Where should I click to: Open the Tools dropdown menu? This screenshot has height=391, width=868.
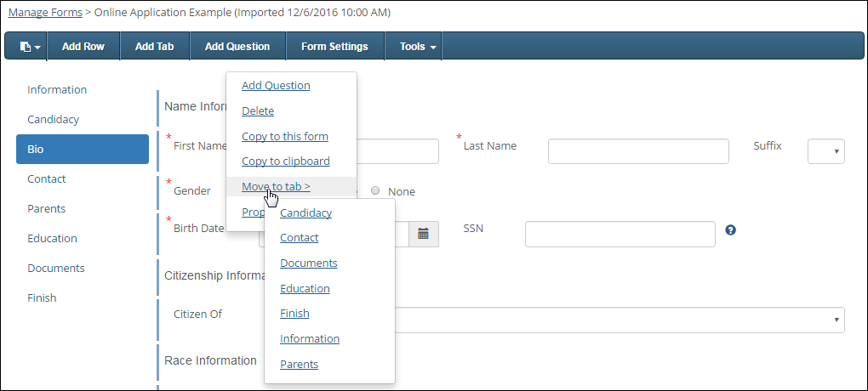418,47
